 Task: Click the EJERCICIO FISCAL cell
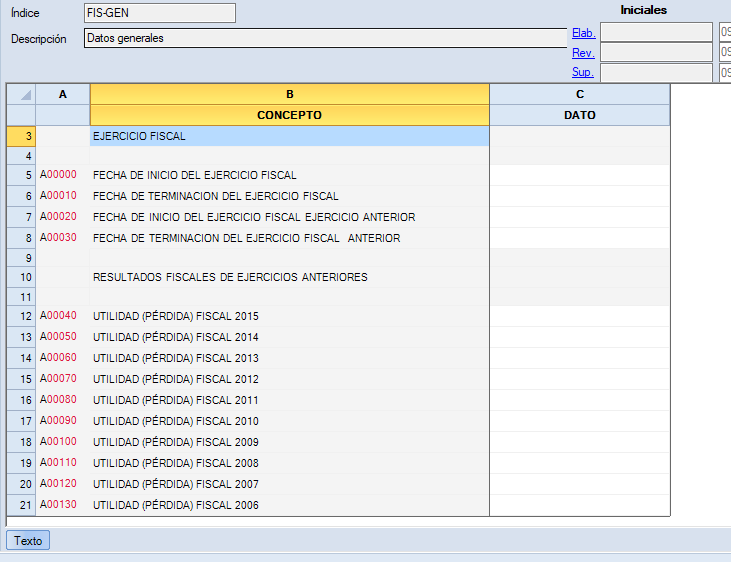pyautogui.click(x=289, y=136)
